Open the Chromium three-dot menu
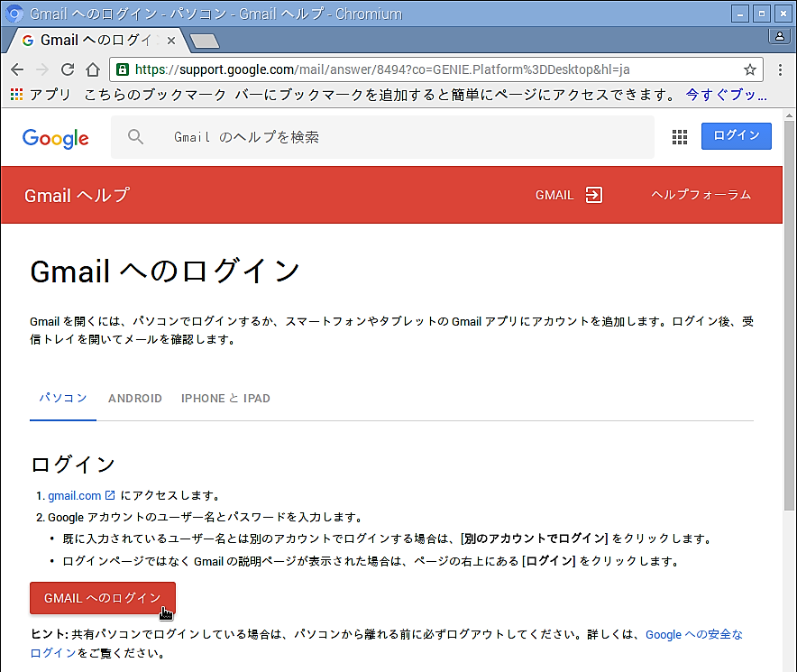Viewport: 797px width, 672px height. pos(780,69)
